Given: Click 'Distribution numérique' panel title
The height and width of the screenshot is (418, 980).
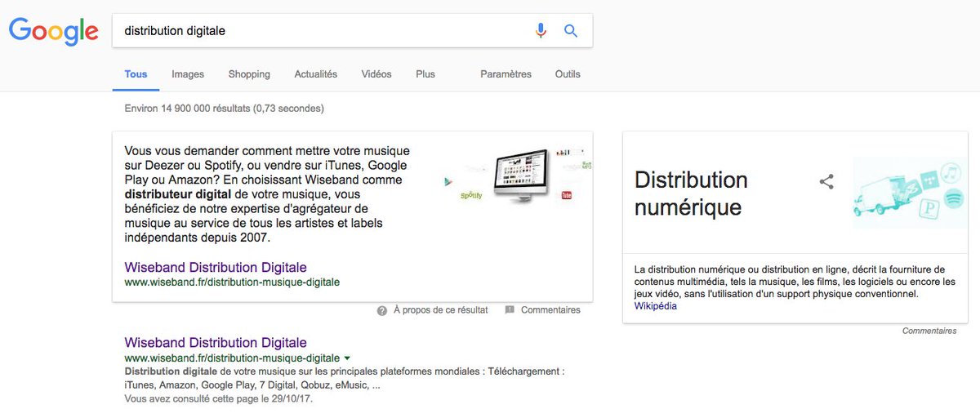Looking at the screenshot, I should (x=691, y=193).
